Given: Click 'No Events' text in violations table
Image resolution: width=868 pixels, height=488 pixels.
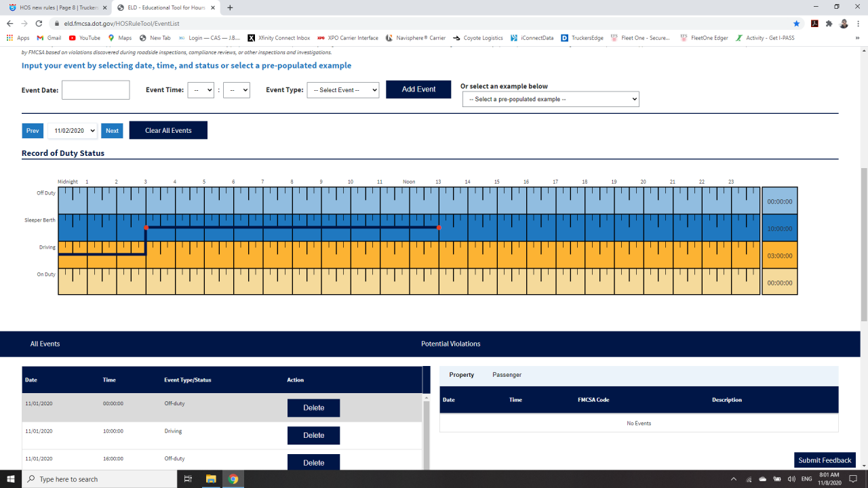Looking at the screenshot, I should point(639,423).
